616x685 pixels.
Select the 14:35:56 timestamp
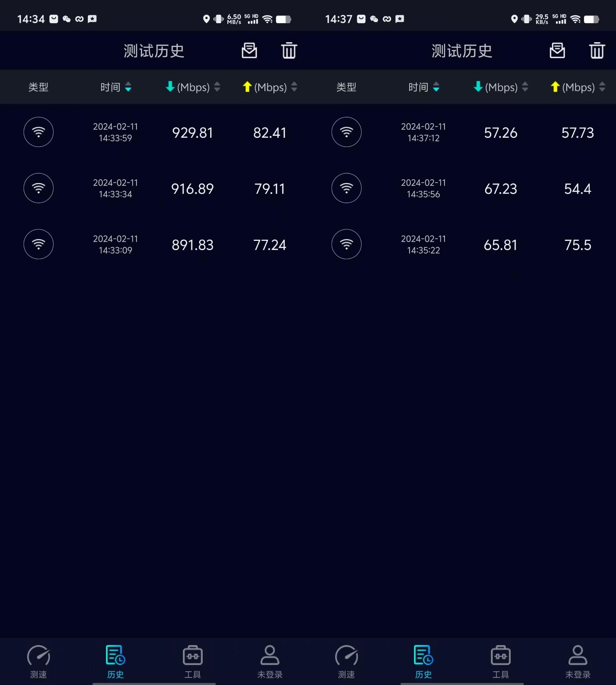click(424, 188)
